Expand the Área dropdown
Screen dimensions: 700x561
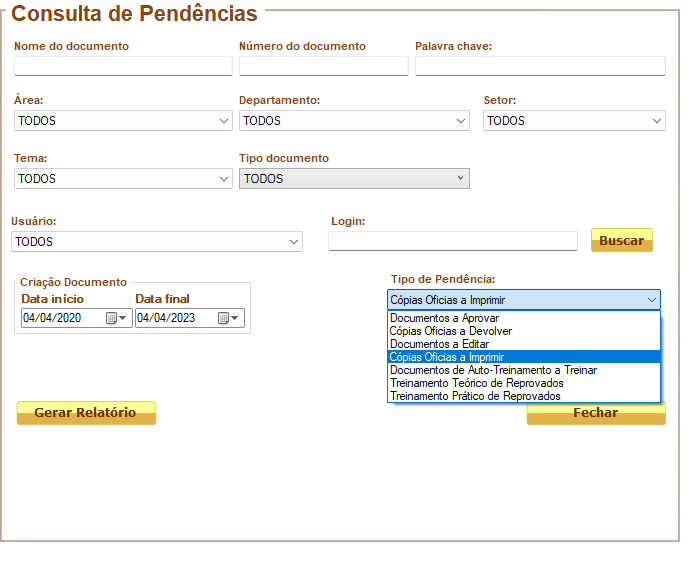[123, 121]
